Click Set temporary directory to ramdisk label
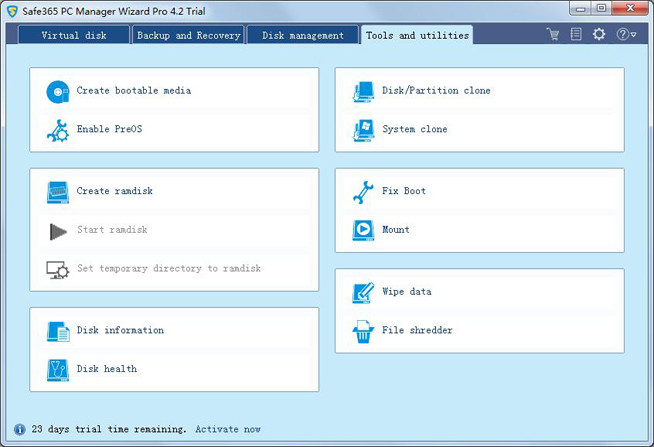The image size is (654, 447). pos(169,269)
